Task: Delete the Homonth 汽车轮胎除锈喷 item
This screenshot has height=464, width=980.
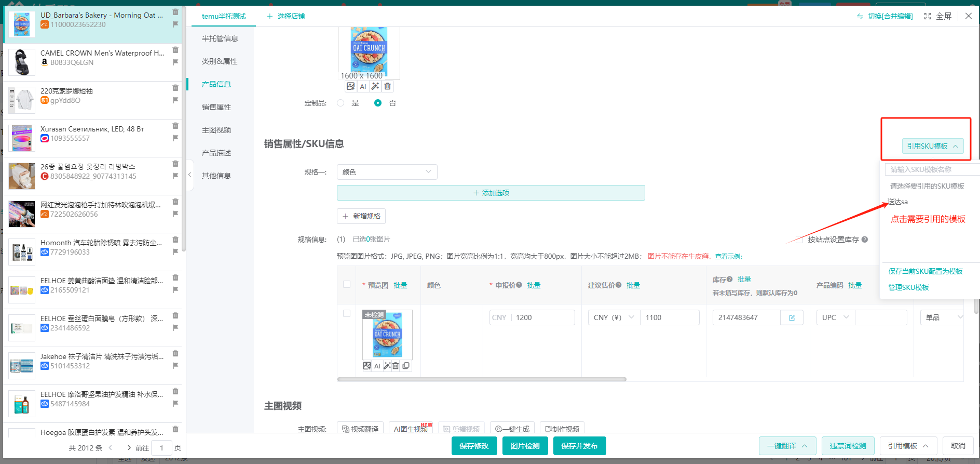Action: 175,240
